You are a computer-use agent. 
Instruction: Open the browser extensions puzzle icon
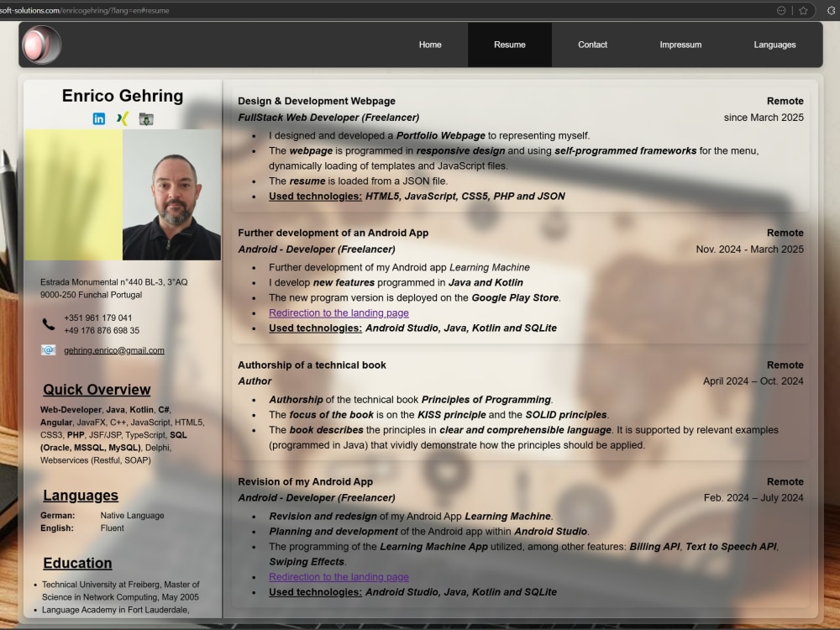click(832, 10)
